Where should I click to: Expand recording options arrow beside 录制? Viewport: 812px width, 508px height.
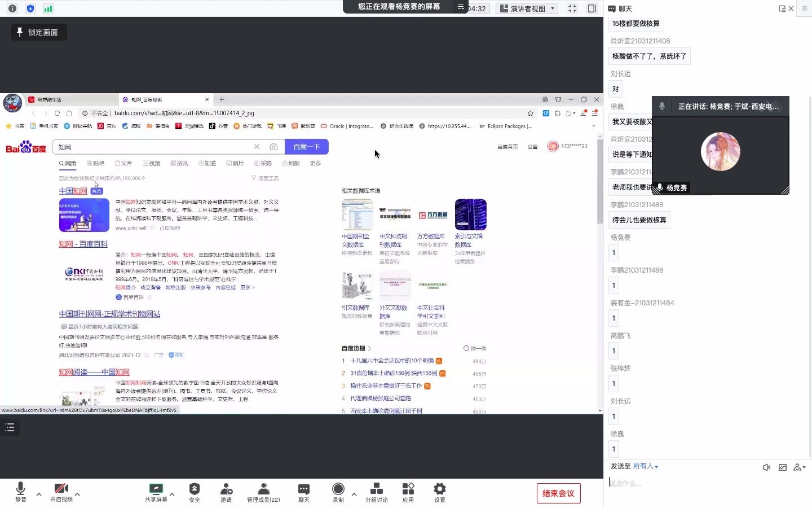pos(354,494)
